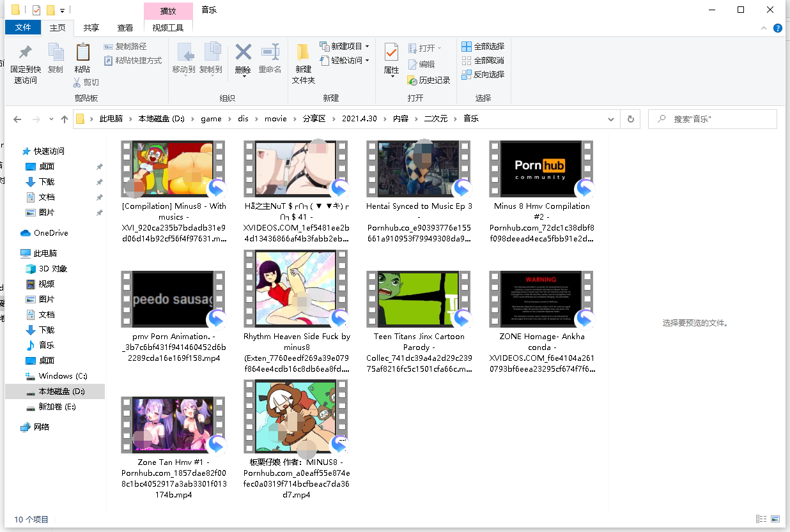Screen dimensions: 790x532
Task: Switch to large icons view in status bar
Action: (x=775, y=519)
